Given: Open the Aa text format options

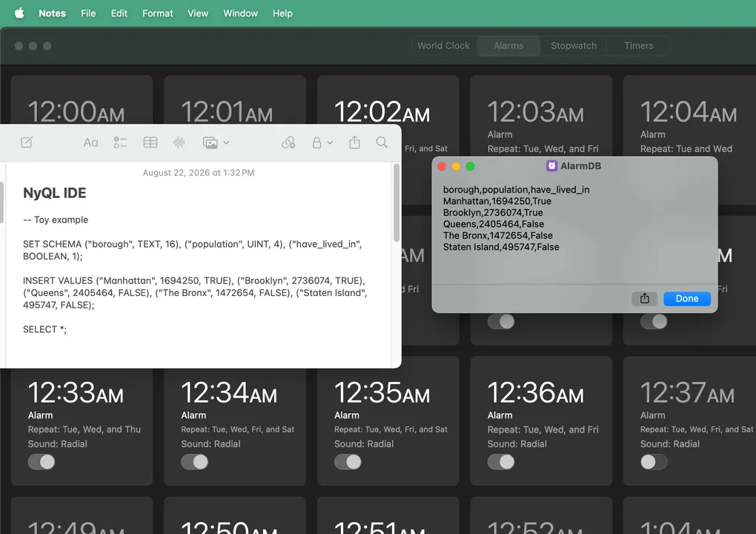Looking at the screenshot, I should 90,142.
